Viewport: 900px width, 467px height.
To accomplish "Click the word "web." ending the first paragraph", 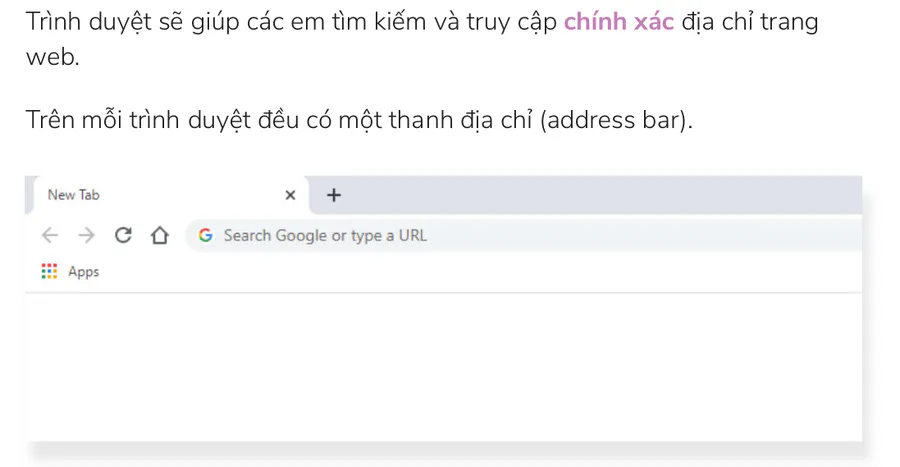I will tap(53, 56).
